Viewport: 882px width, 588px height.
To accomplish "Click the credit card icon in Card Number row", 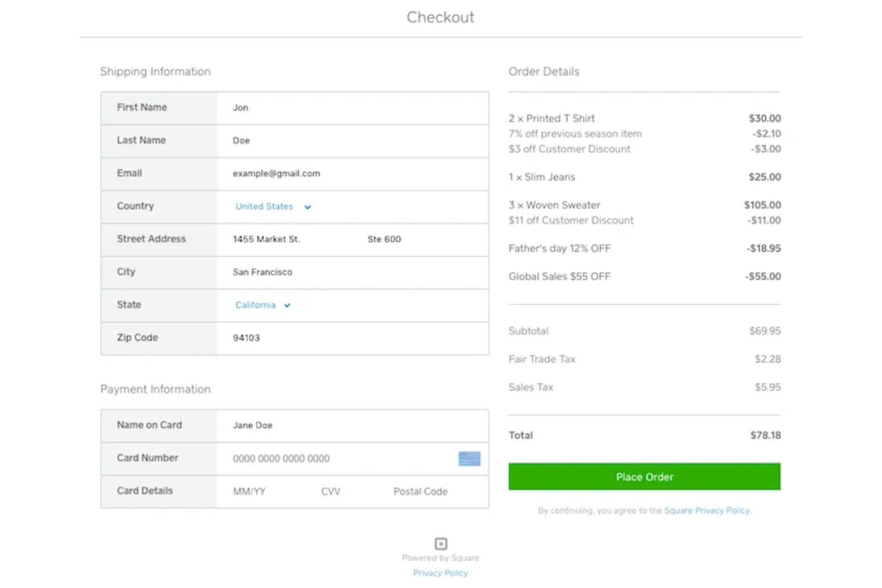I will coord(468,459).
